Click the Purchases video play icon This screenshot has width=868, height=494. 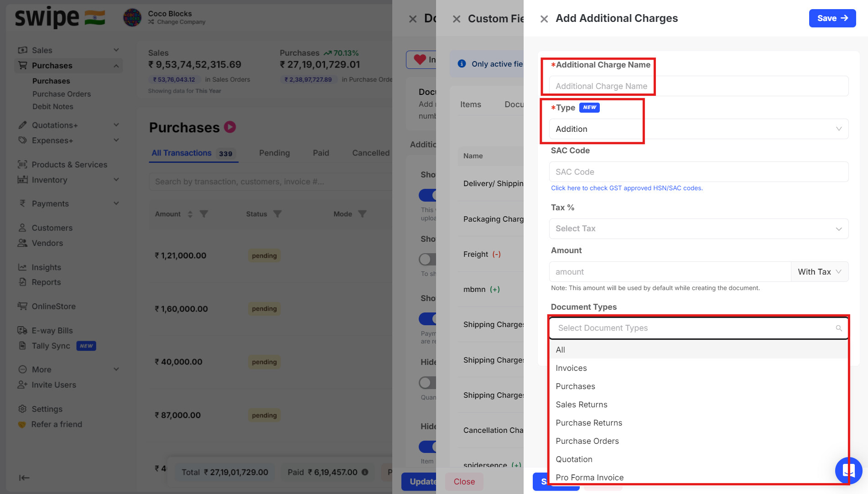point(230,127)
